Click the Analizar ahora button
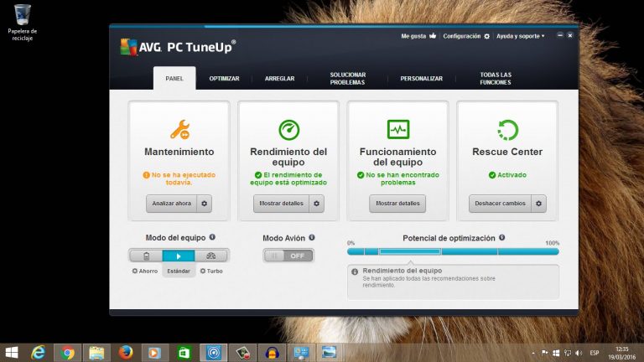 172,204
